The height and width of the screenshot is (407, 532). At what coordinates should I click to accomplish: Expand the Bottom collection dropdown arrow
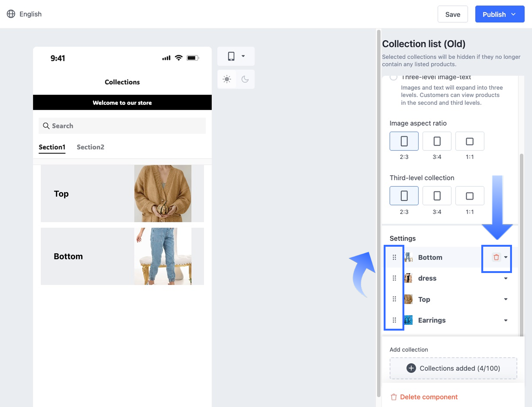[506, 257]
